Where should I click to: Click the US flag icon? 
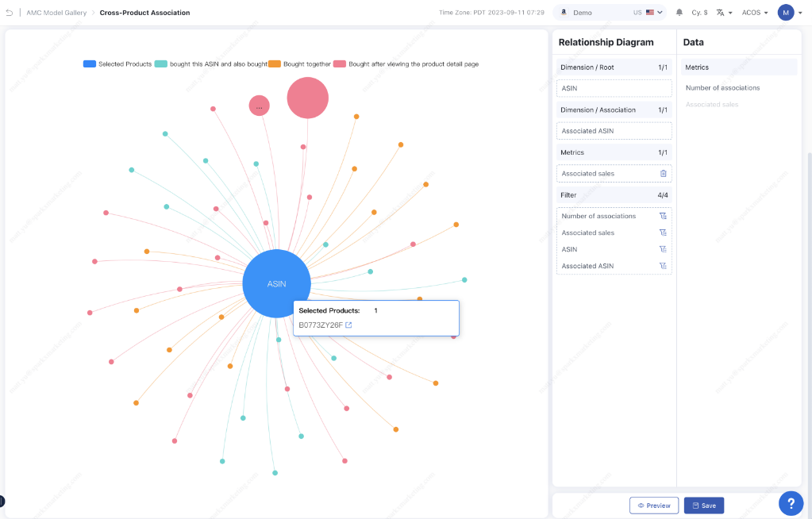click(650, 13)
